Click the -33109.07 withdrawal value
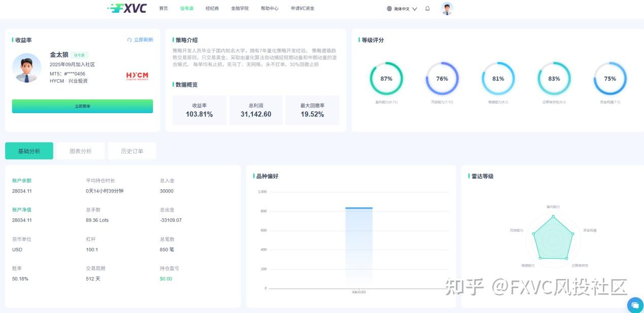 click(x=171, y=220)
